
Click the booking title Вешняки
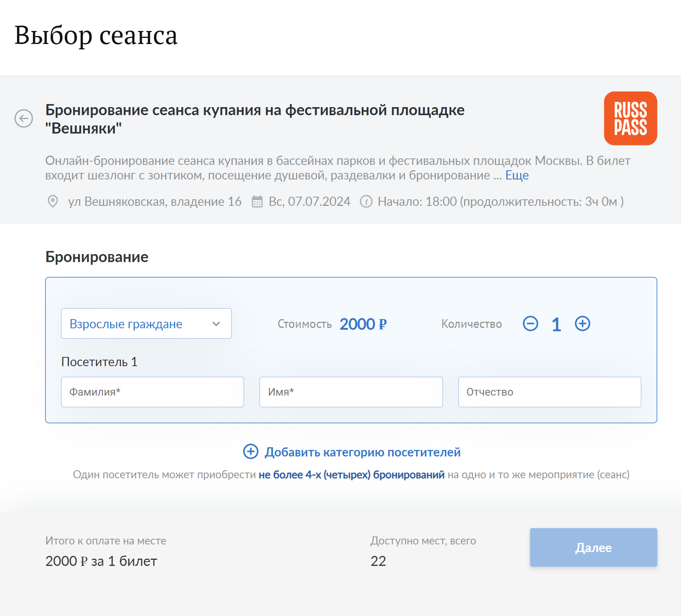point(255,119)
